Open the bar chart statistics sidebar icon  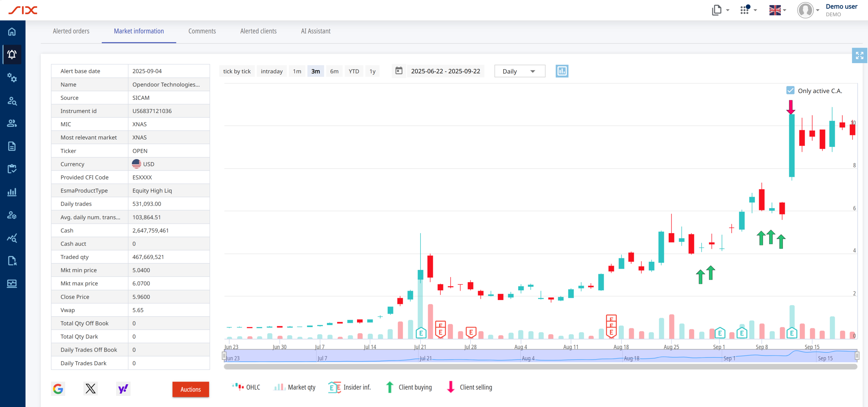pos(12,192)
